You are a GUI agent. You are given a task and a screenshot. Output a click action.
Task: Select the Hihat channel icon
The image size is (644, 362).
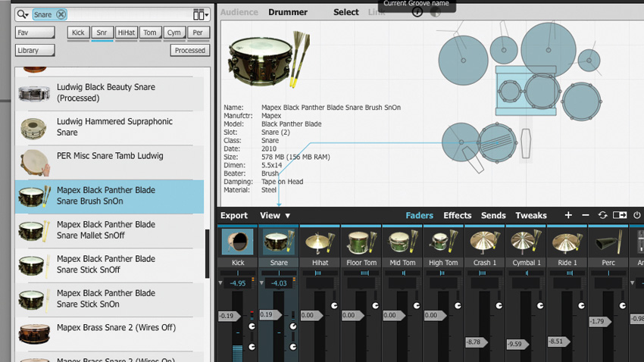[x=320, y=242]
